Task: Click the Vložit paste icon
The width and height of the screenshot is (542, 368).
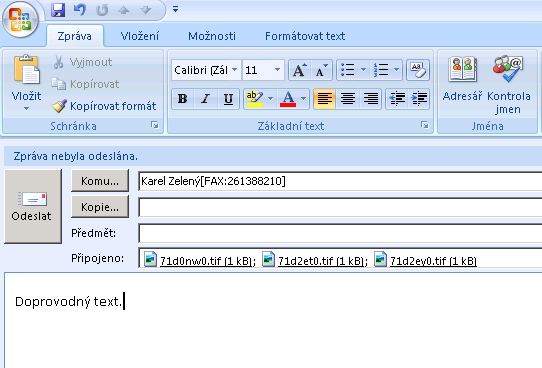Action: [27, 70]
